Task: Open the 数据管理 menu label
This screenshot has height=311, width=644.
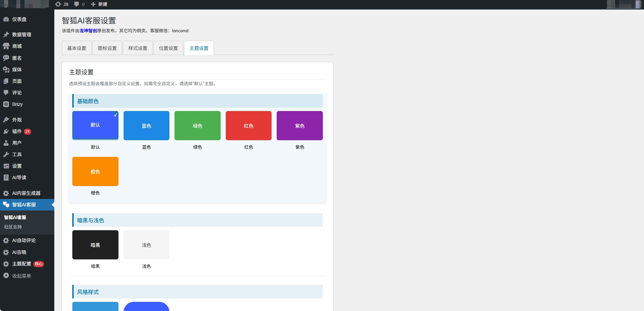Action: tap(22, 35)
